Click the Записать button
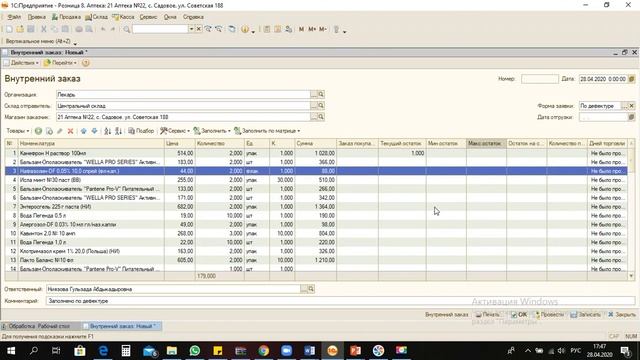 586,315
